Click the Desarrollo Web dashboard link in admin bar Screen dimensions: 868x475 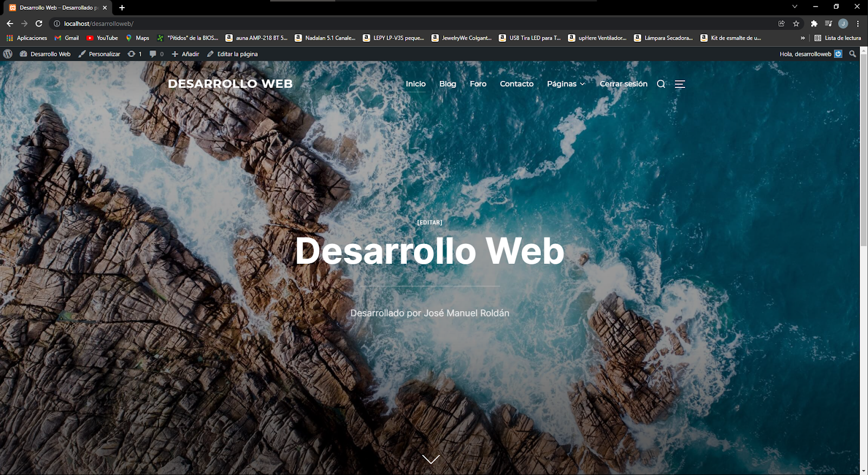[x=45, y=54]
